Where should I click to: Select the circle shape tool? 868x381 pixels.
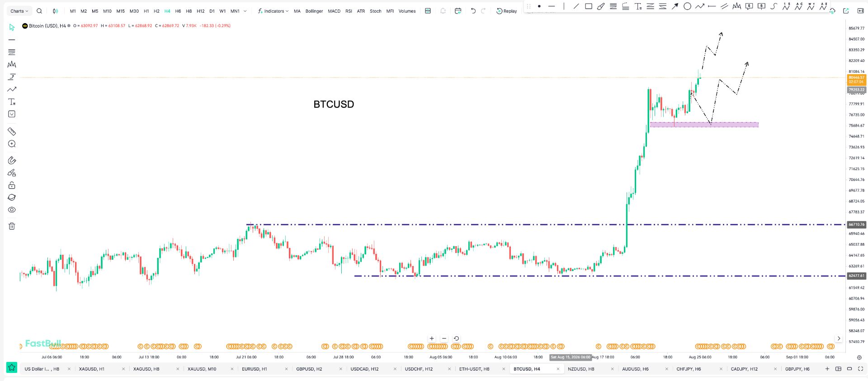tap(687, 6)
